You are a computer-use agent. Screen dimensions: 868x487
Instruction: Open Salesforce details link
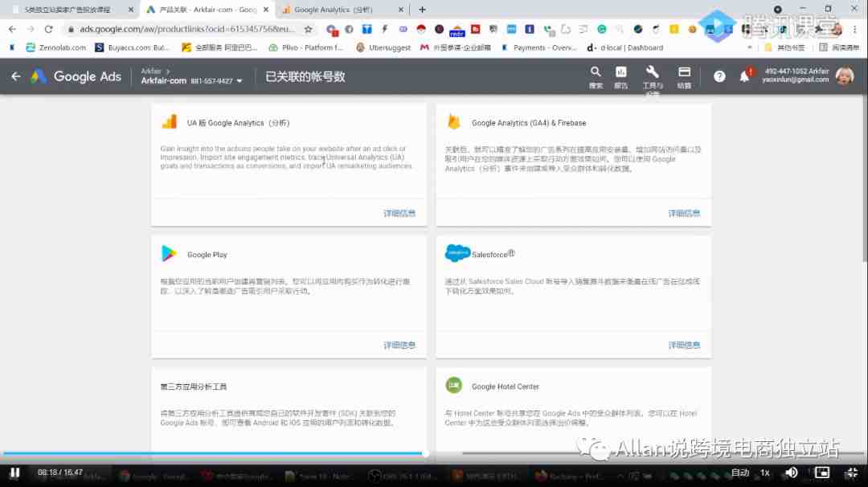coord(684,345)
